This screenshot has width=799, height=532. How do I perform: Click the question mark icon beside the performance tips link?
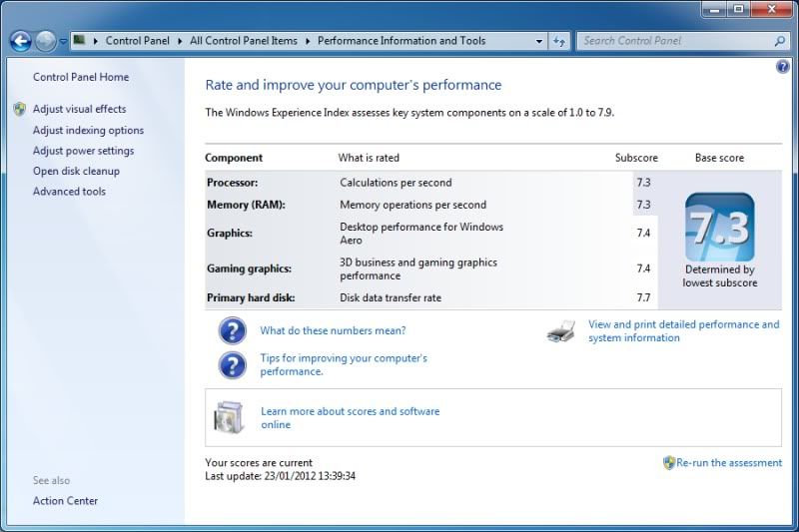(x=232, y=364)
